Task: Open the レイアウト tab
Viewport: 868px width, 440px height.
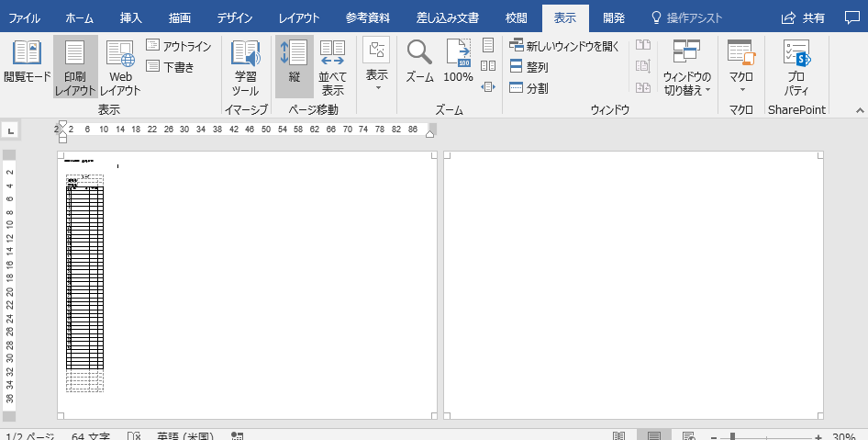Action: [299, 17]
